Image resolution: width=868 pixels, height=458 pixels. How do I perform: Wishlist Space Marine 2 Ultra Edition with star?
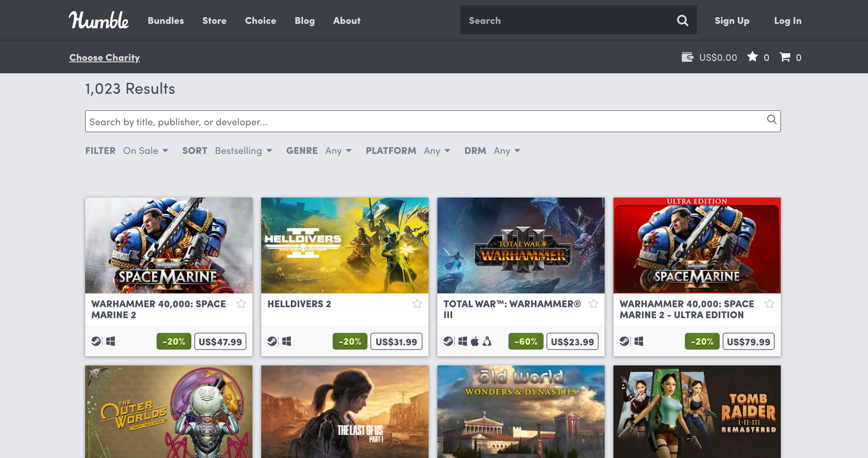(769, 304)
